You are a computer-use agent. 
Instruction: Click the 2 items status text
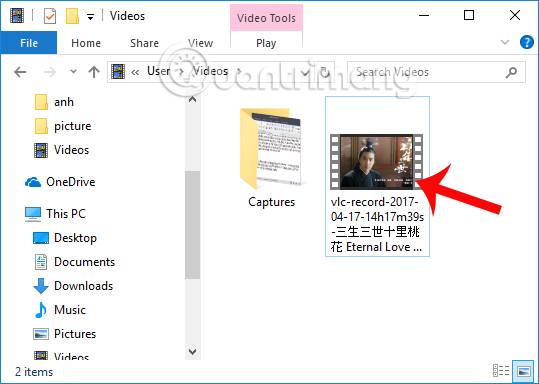click(34, 372)
